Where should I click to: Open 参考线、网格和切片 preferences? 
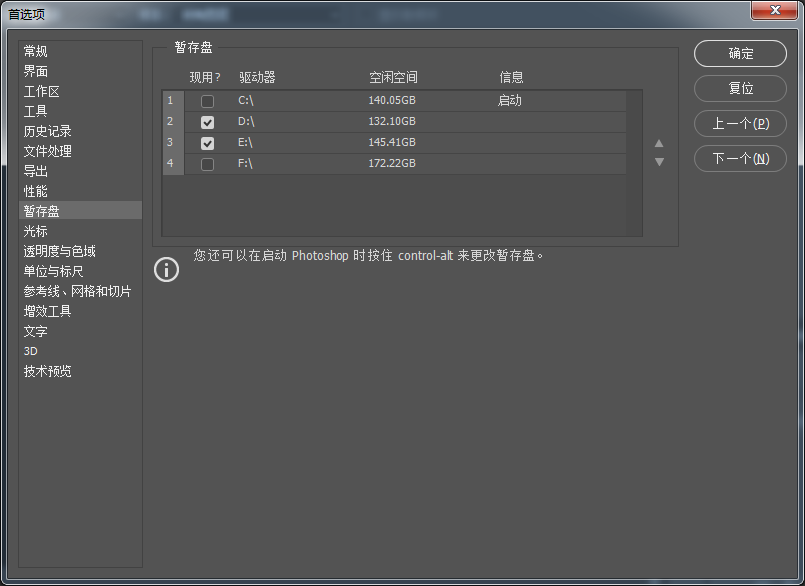click(81, 291)
